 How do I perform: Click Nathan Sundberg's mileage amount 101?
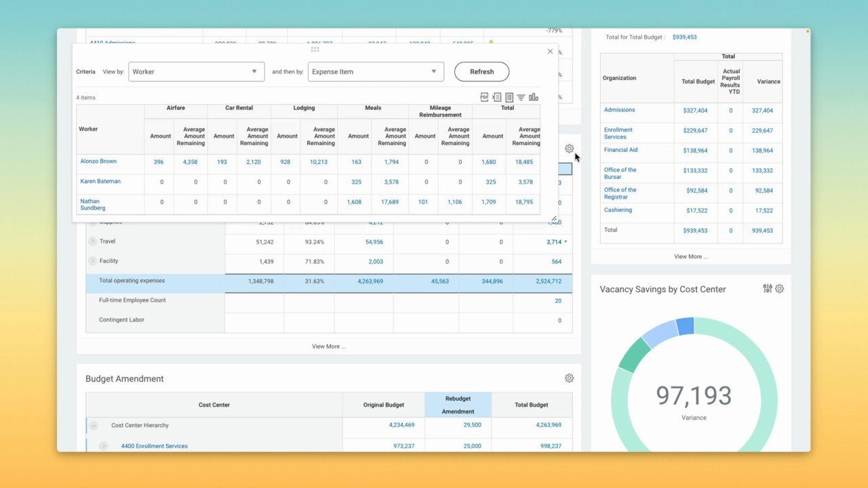coord(423,202)
